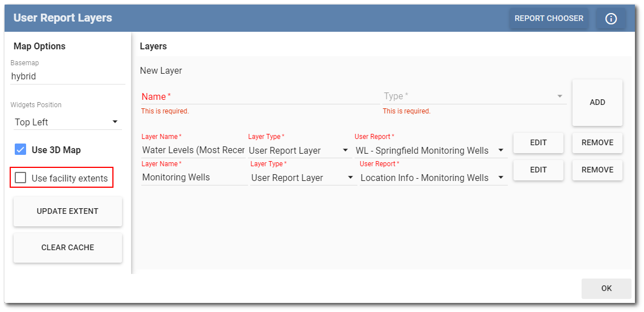Click the info icon in header

coord(611,19)
